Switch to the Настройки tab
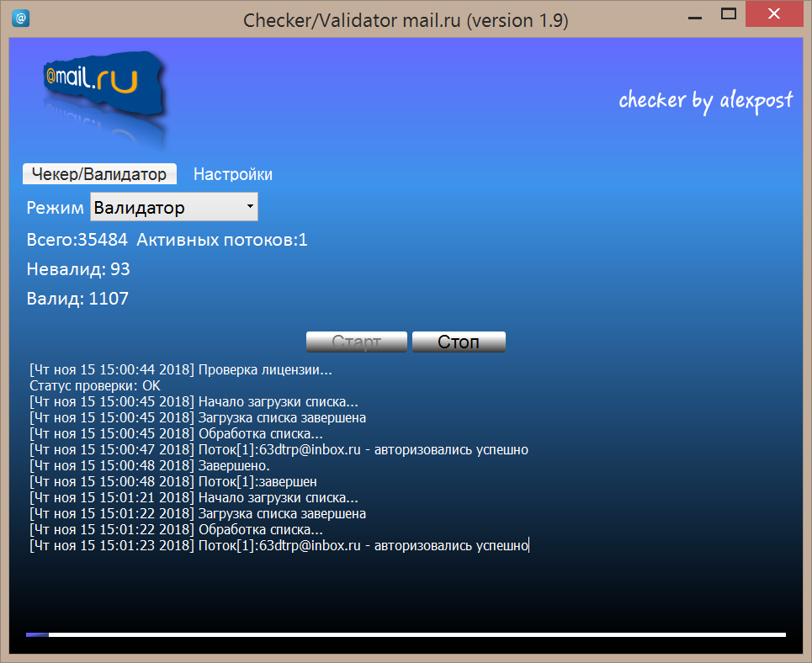Image resolution: width=812 pixels, height=663 pixels. pyautogui.click(x=233, y=174)
